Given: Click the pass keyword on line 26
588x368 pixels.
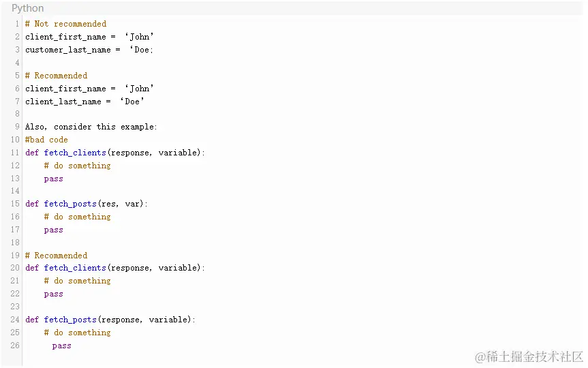Looking at the screenshot, I should click(x=61, y=346).
